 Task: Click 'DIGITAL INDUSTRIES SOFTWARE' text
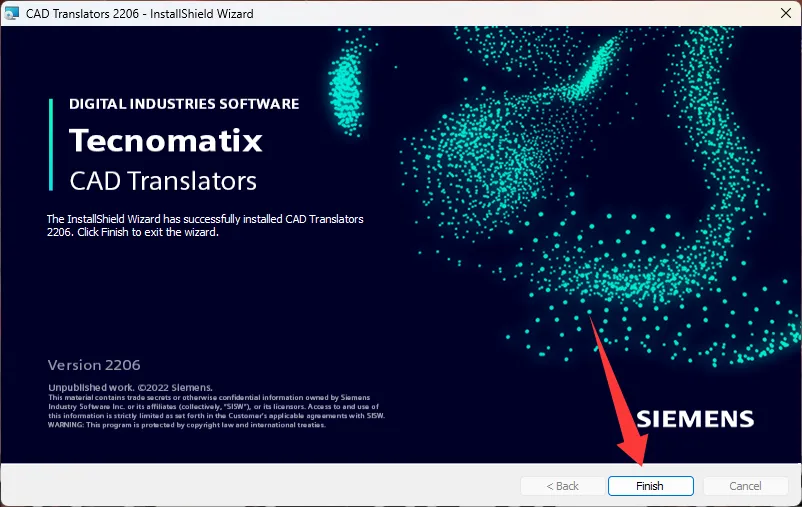[184, 104]
